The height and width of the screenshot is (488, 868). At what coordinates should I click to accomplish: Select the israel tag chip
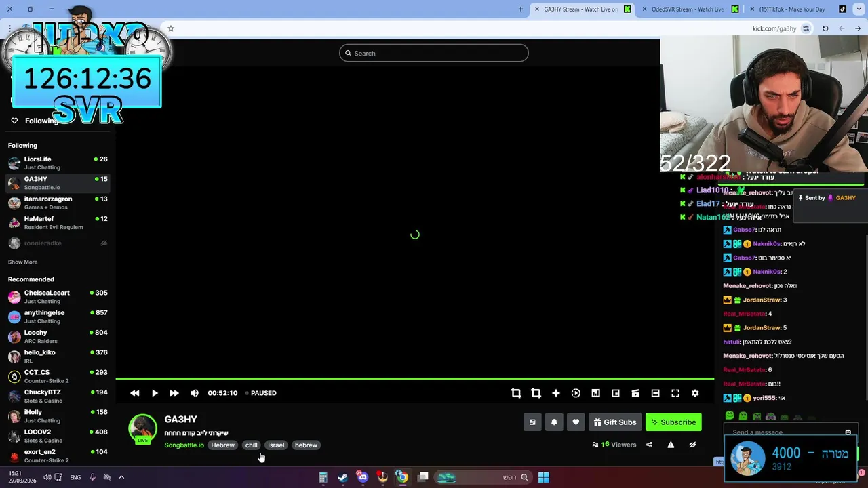coord(276,445)
